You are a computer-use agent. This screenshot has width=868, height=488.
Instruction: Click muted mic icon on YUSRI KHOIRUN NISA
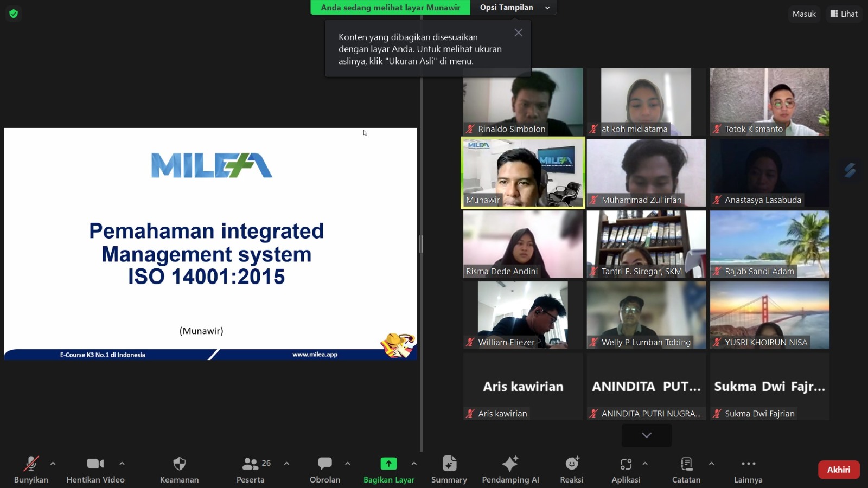(717, 342)
